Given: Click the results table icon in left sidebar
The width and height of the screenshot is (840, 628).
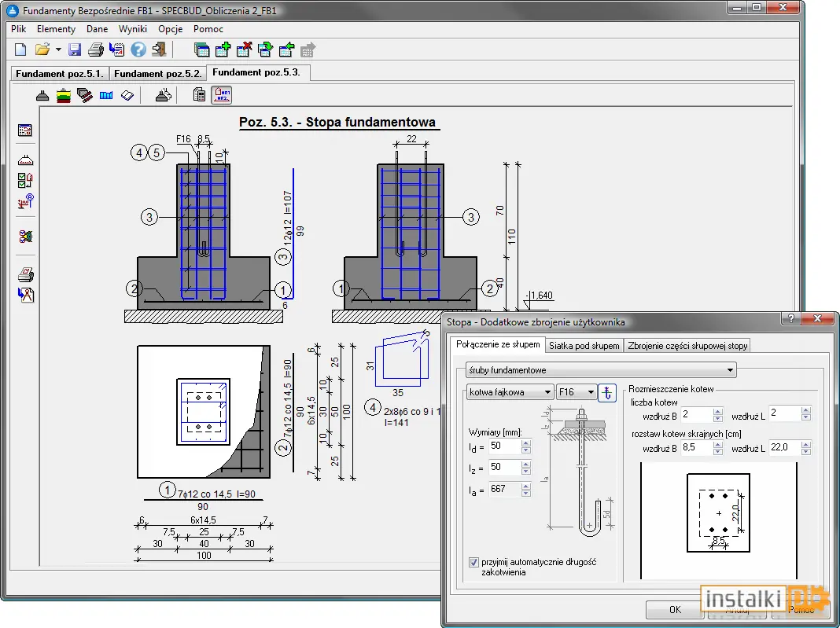Looking at the screenshot, I should click(x=25, y=130).
